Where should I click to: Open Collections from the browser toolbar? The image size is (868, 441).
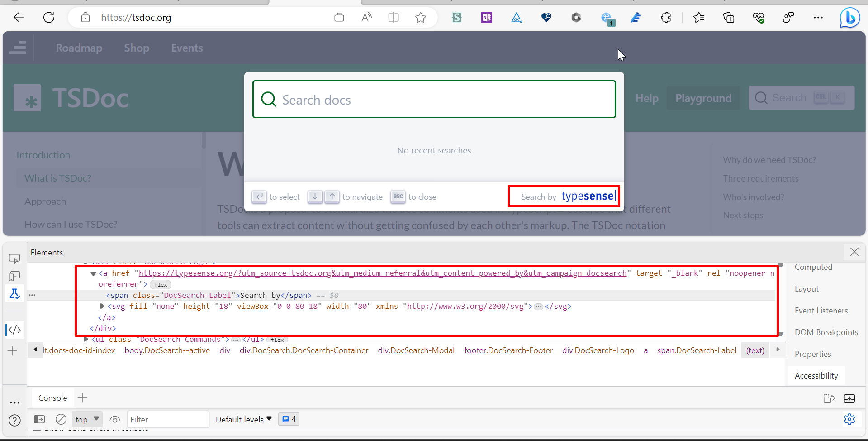pos(729,18)
